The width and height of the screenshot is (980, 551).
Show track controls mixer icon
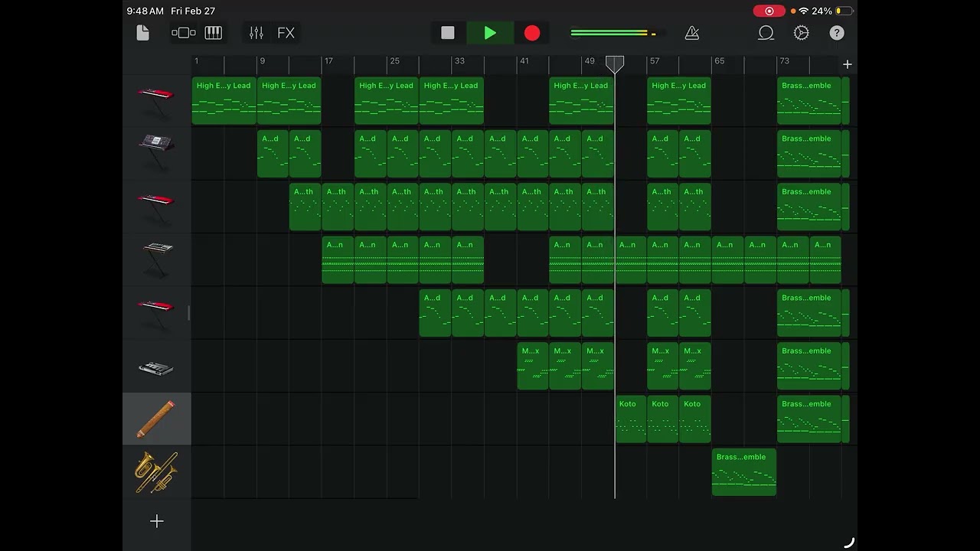(x=256, y=33)
